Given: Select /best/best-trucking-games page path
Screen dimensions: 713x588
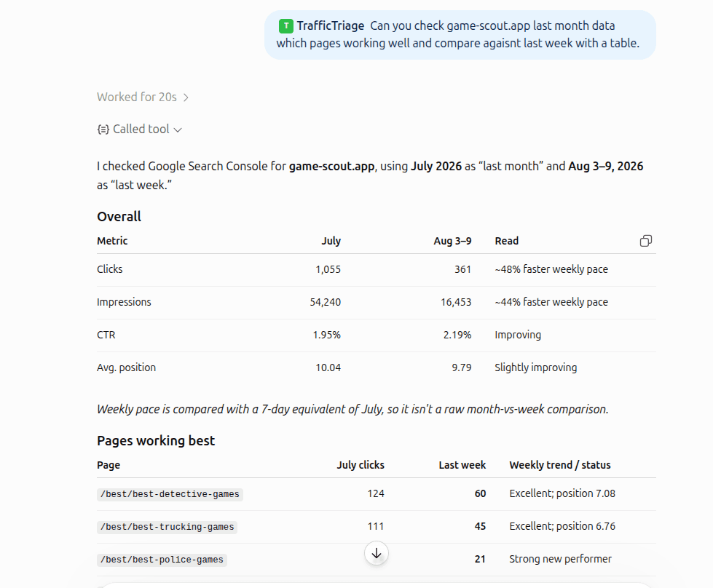Looking at the screenshot, I should (x=167, y=527).
